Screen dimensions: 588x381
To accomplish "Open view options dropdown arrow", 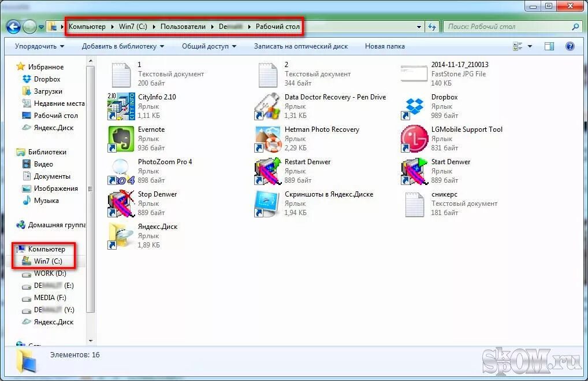I will (x=530, y=46).
